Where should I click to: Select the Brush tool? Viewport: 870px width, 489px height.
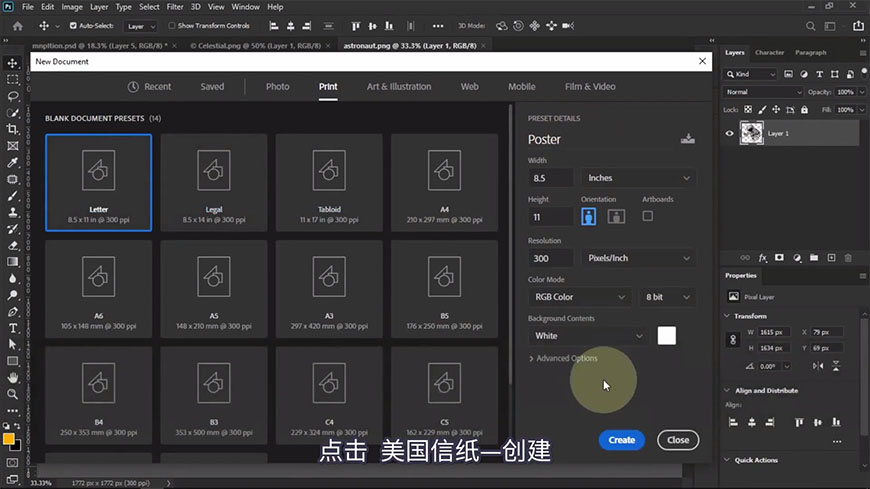(12, 196)
